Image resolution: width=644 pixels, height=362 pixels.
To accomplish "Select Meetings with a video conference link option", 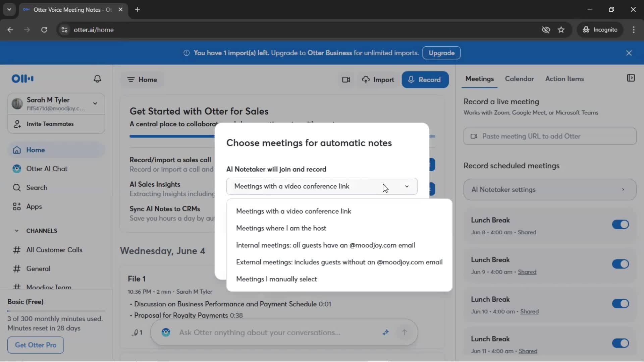I will click(339, 211).
